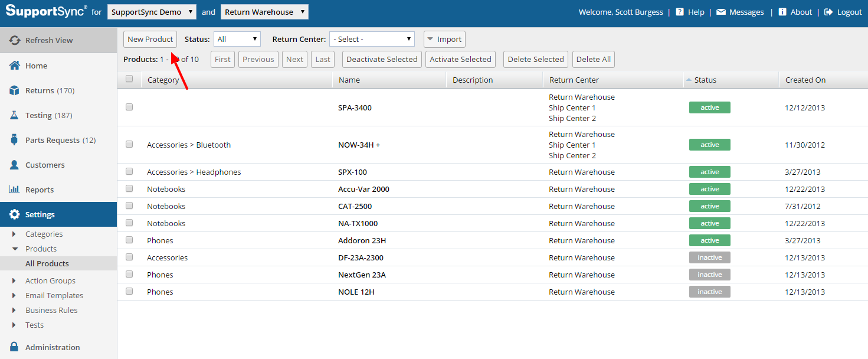Click the Testing flask icon
The image size is (868, 359).
(x=15, y=115)
